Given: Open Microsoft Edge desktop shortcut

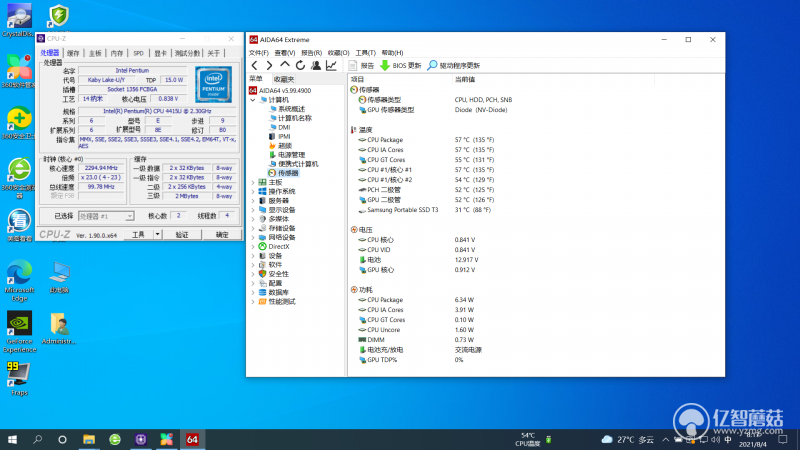Looking at the screenshot, I should [19, 281].
